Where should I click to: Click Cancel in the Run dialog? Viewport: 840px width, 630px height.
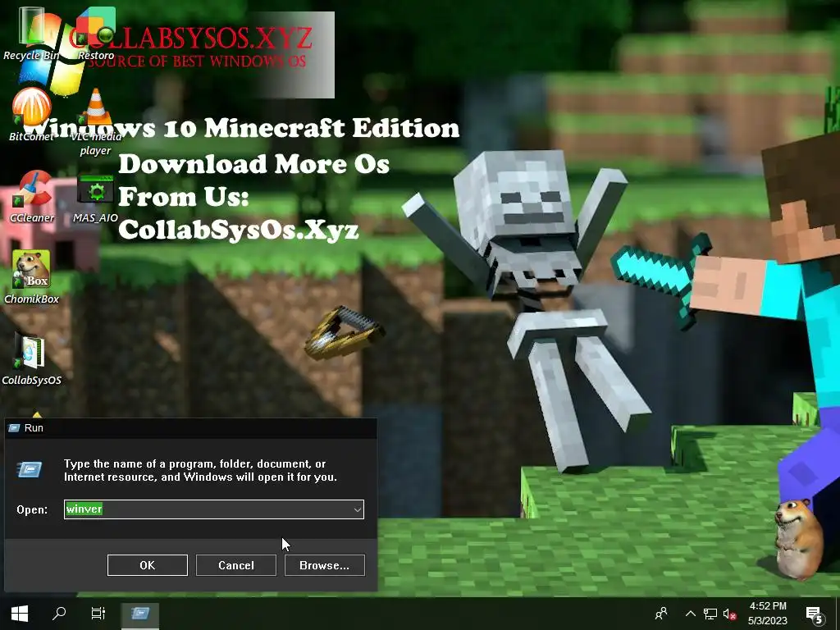235,565
